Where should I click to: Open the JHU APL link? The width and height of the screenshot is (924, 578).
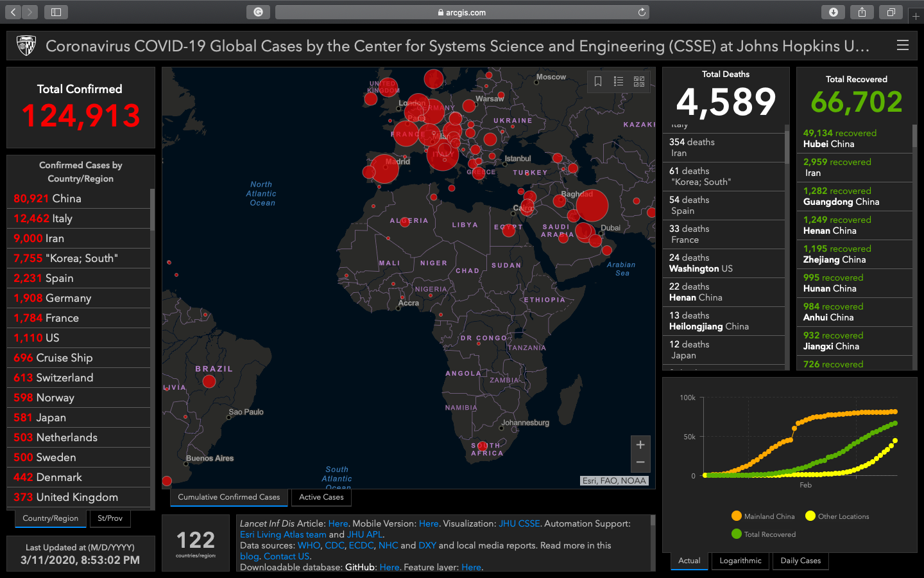364,534
